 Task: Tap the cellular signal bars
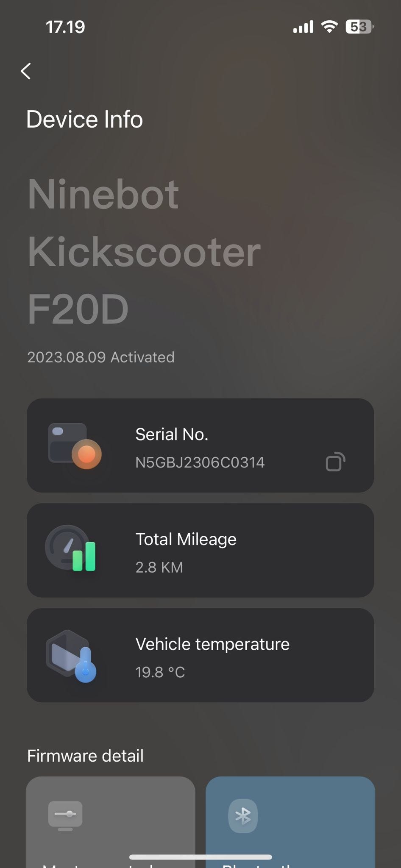tap(303, 27)
